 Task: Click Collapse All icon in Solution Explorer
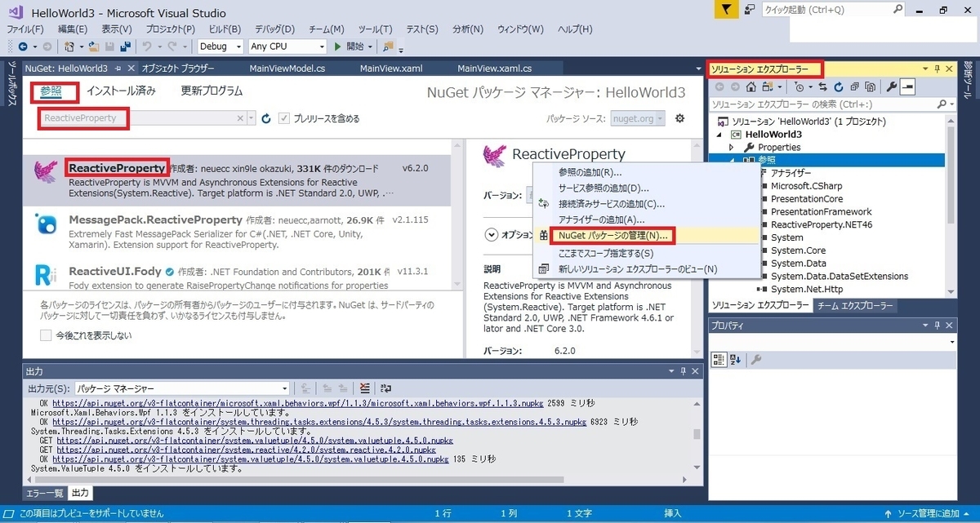click(855, 86)
